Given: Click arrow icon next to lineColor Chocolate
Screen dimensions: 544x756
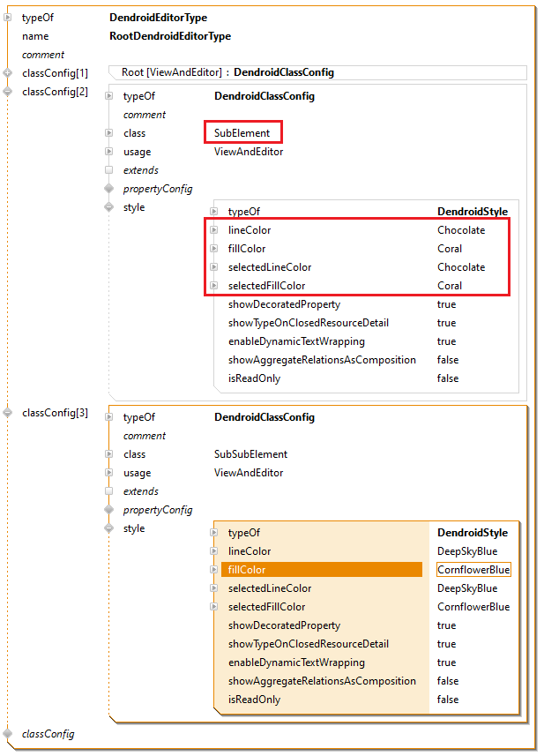Looking at the screenshot, I should [213, 230].
